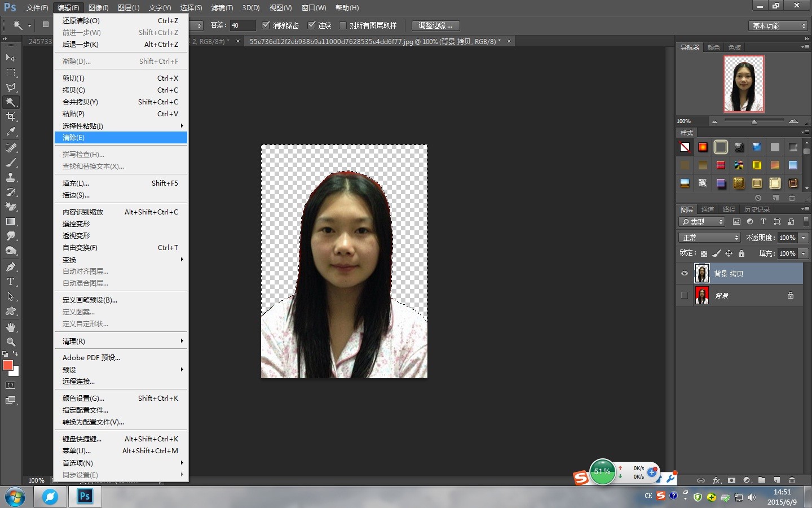Uncheck the 消除锯齿 anti-alias checkbox

[267, 25]
